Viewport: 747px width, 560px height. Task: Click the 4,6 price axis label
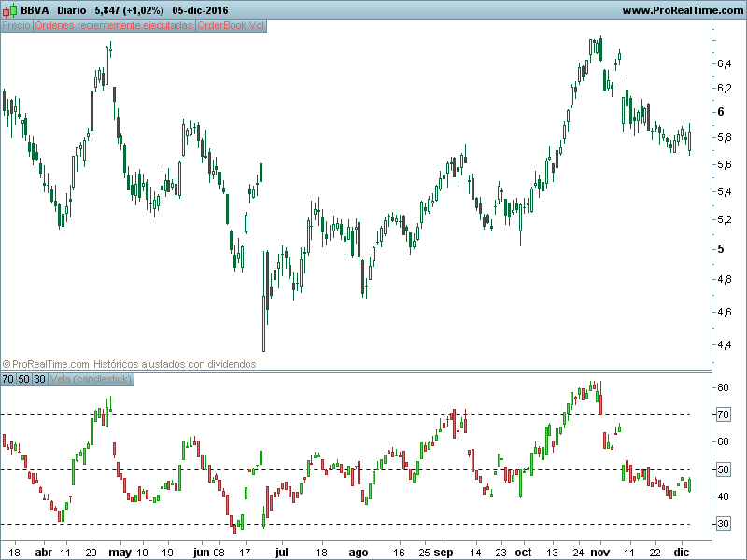point(725,312)
